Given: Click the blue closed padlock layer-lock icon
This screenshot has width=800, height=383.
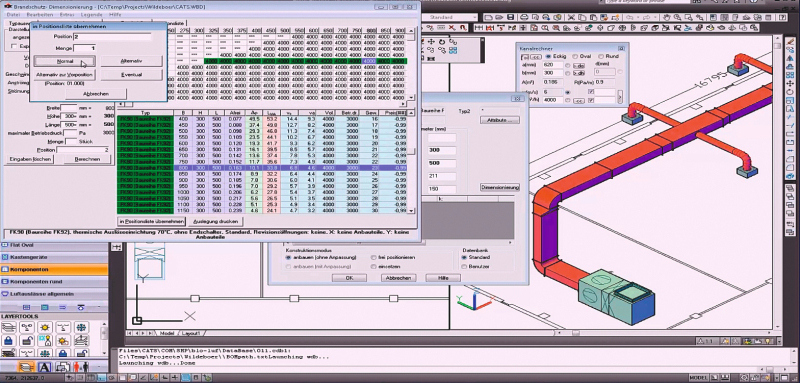Looking at the screenshot, I should [x=8, y=341].
